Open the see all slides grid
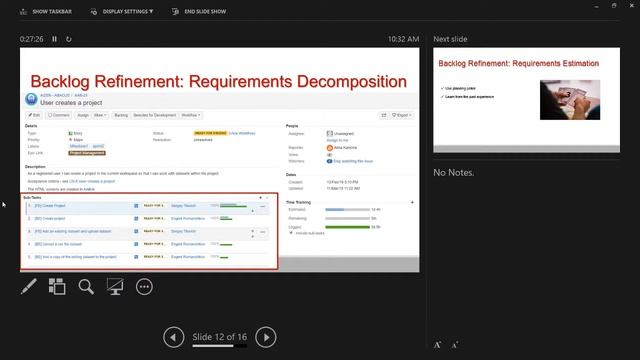The height and width of the screenshot is (360, 640). pyautogui.click(x=57, y=287)
